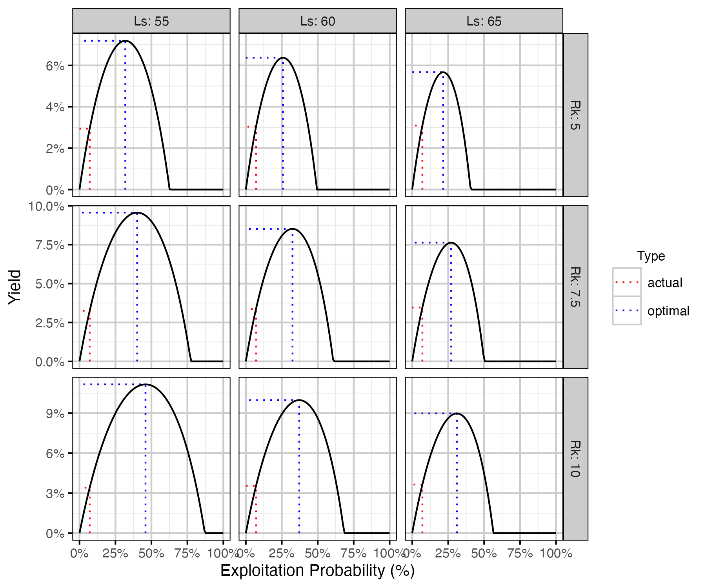This screenshot has height=588, width=706.
Task: Click the "6%" tick in the Rk: 10 row
Action: [55, 454]
